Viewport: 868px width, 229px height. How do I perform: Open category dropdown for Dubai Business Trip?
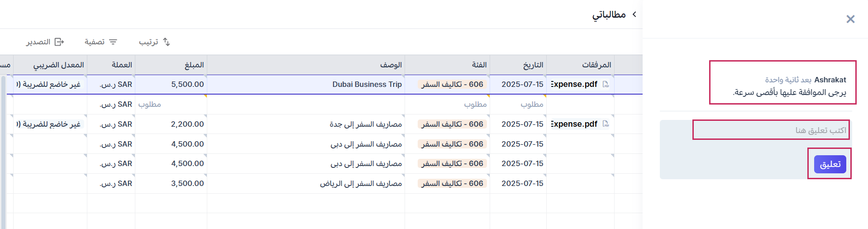(452, 85)
